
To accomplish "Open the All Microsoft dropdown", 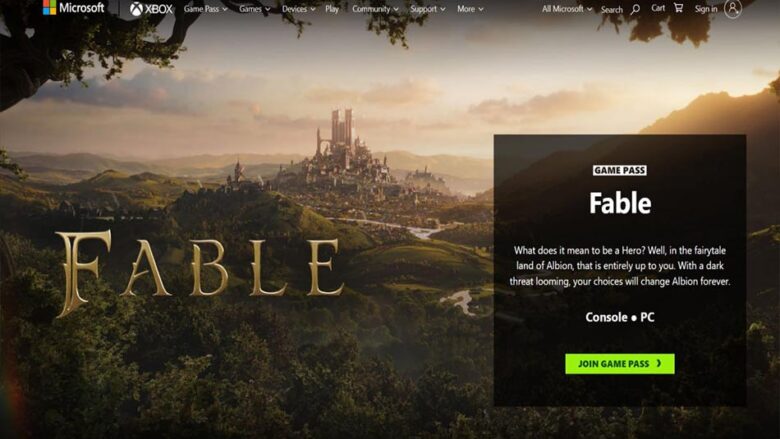I will tap(567, 9).
